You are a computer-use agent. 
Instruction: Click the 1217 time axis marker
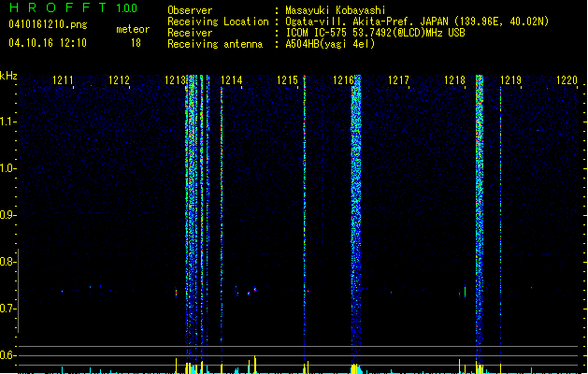point(398,80)
